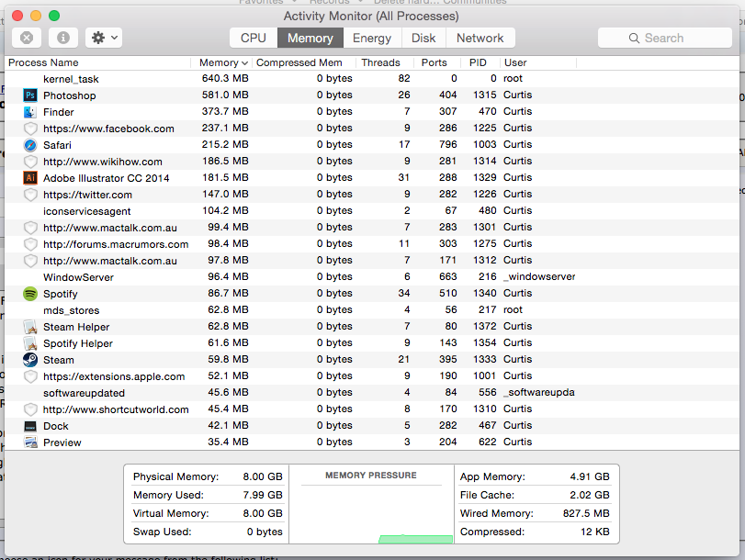Click the shield icon beside facebook.com process

[x=30, y=129]
